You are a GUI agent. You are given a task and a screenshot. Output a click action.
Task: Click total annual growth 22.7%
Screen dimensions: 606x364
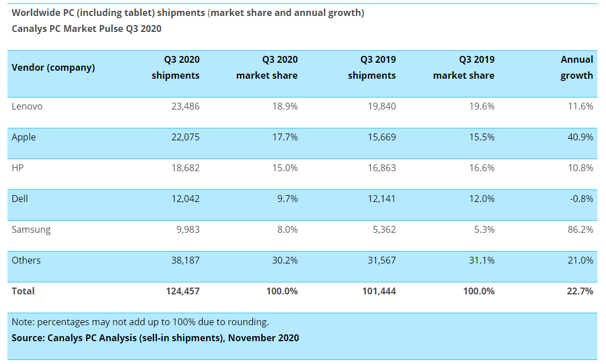point(580,291)
